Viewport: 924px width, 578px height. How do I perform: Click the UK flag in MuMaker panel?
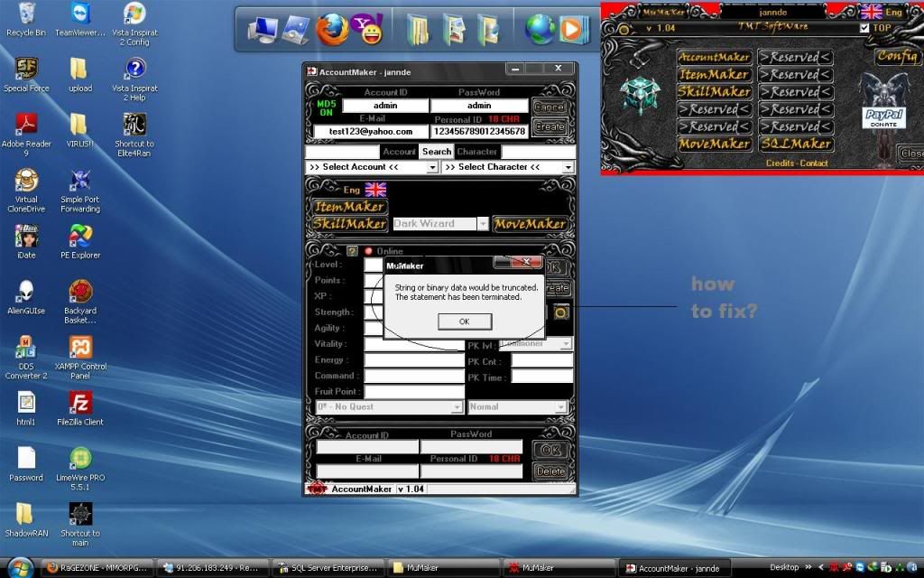872,12
